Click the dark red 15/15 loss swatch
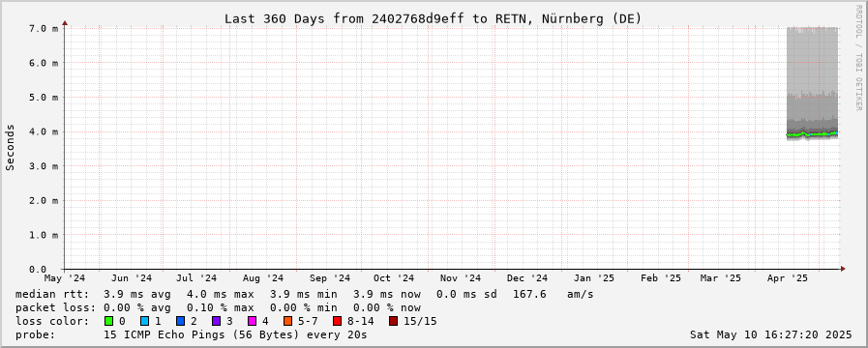The image size is (868, 348). pyautogui.click(x=393, y=321)
